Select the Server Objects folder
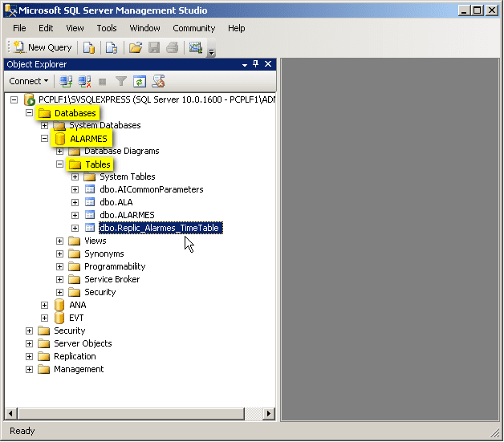This screenshot has height=442, width=504. [83, 343]
